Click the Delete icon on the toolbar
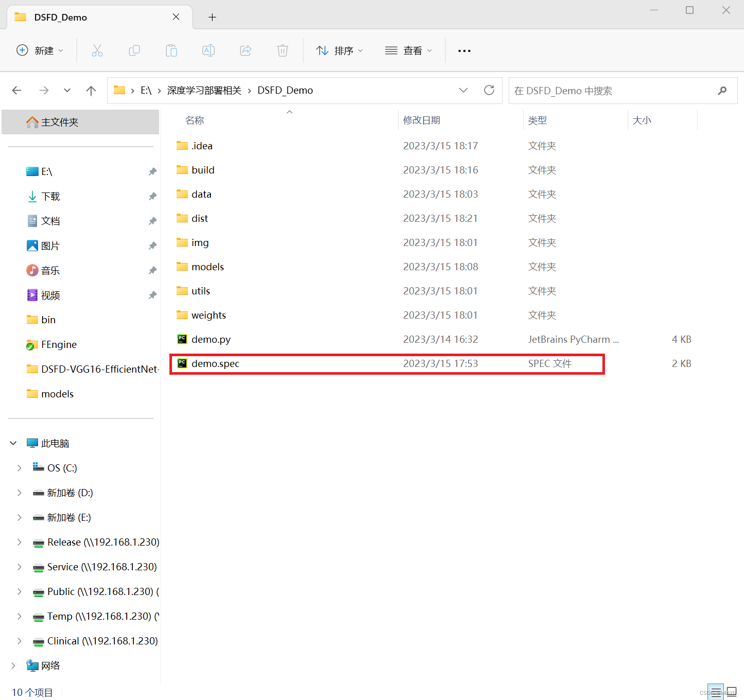This screenshot has height=700, width=744. 282,50
